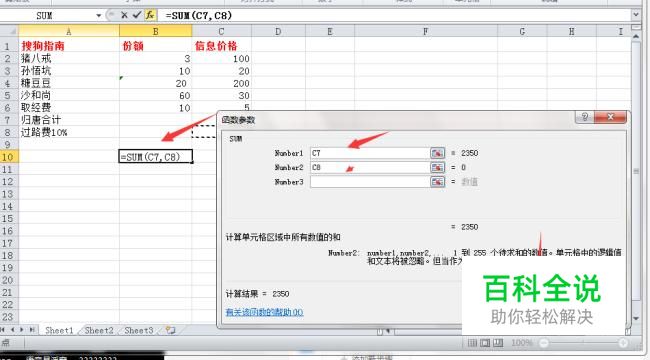Open the Insert Function fx button
Viewport: 650px width, 360px height.
tap(150, 15)
